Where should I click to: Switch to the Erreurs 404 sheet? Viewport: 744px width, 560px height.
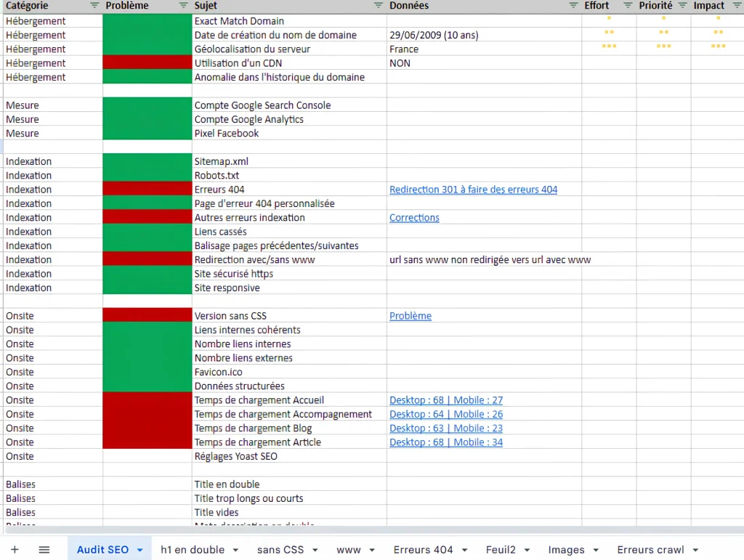pos(424,550)
